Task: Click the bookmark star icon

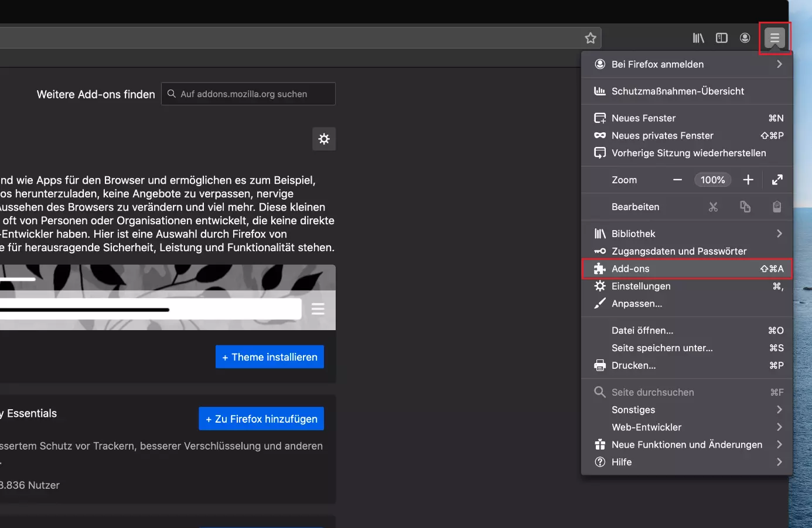Action: (x=591, y=38)
